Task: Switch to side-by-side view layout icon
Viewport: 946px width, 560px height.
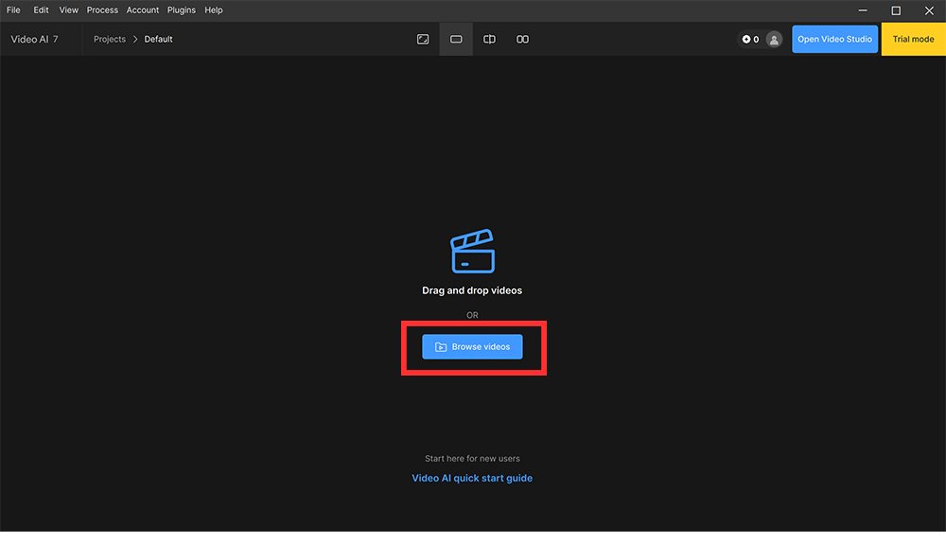Action: tap(522, 40)
